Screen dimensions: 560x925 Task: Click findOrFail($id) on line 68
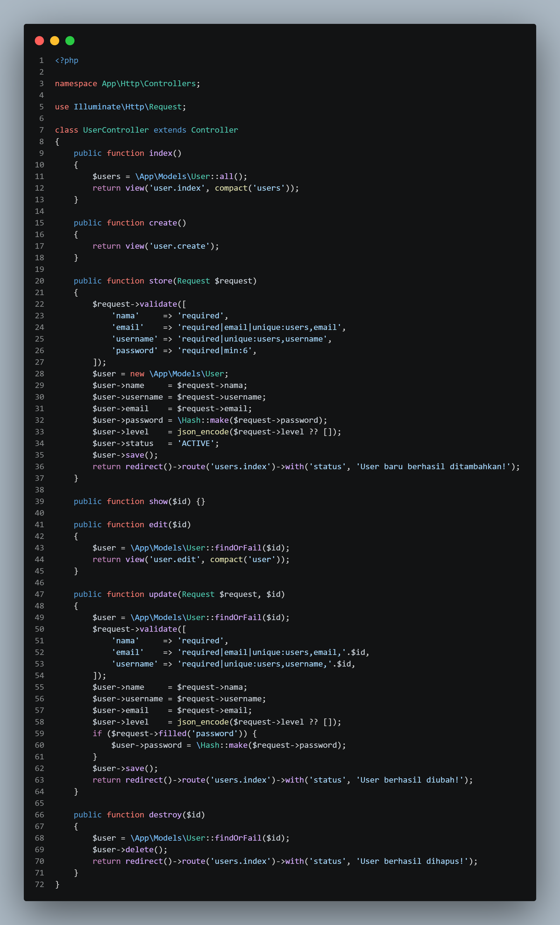point(250,838)
